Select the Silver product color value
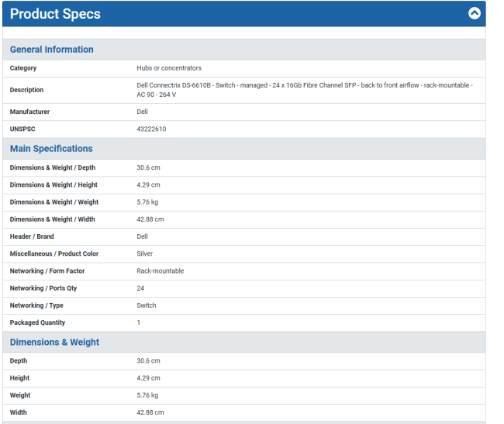 click(145, 253)
